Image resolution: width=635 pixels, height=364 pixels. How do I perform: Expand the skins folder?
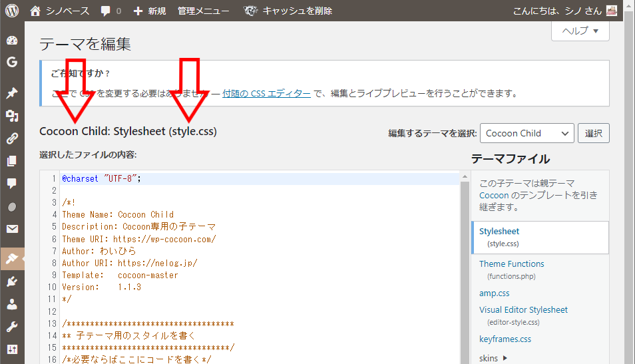(x=493, y=358)
